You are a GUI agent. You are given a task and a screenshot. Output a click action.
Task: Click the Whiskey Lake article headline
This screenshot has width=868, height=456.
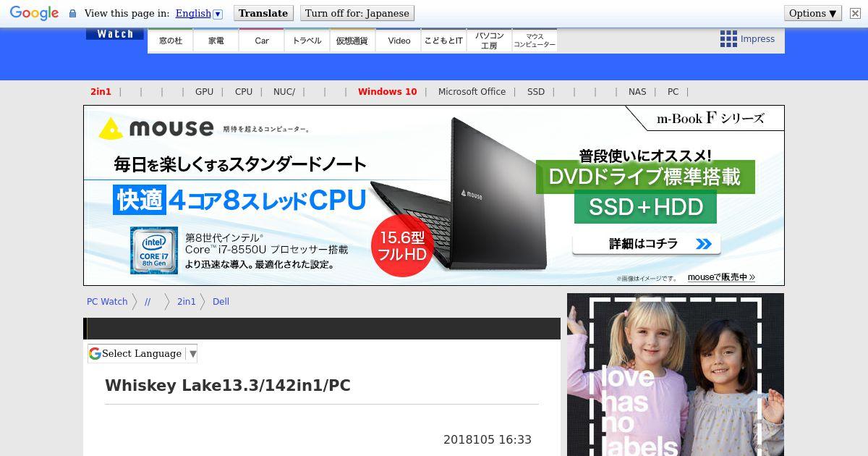(228, 386)
